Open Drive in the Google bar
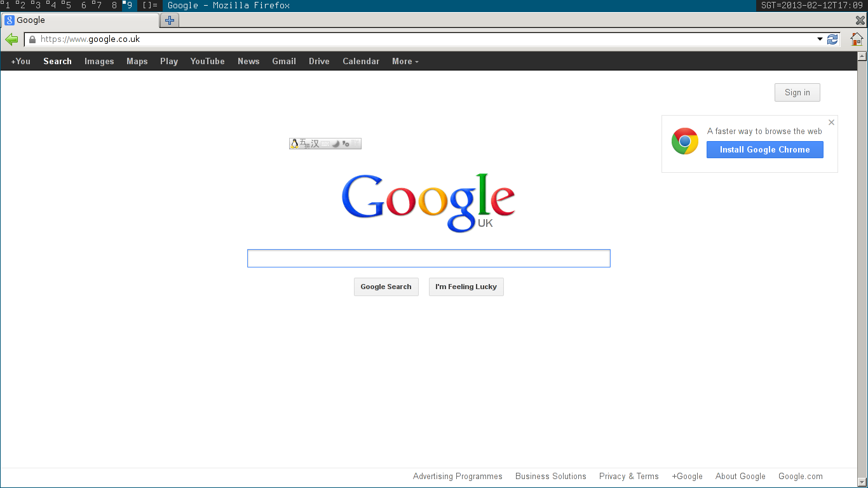 (x=319, y=62)
